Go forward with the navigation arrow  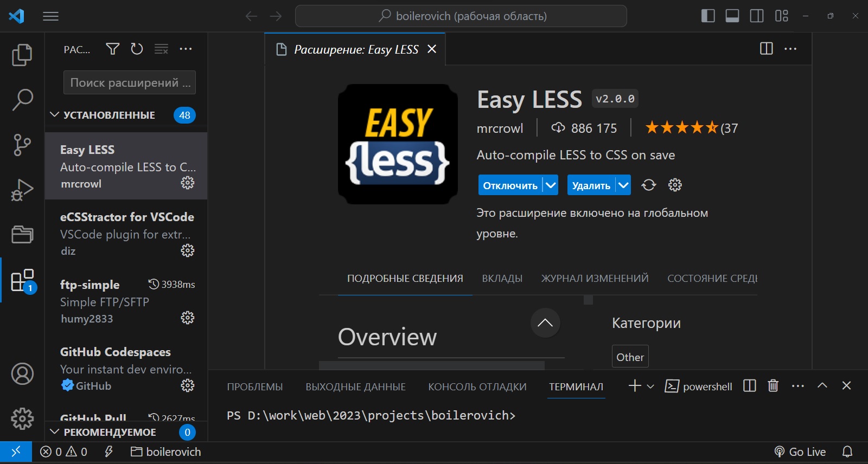(276, 16)
